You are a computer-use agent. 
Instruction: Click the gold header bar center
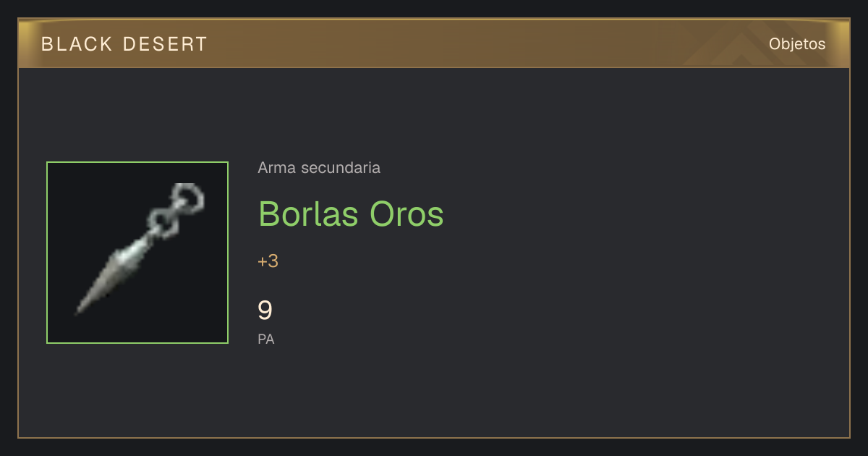(434, 43)
